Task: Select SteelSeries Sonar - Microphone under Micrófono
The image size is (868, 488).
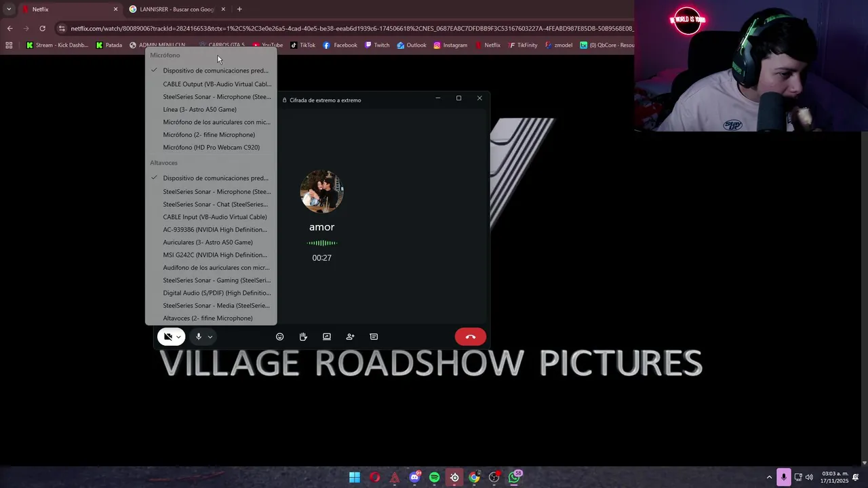Action: click(x=211, y=97)
